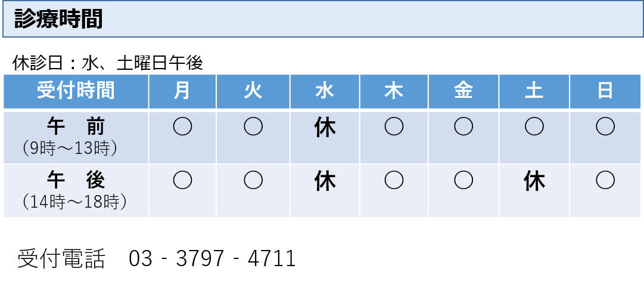Click the Thursday afternoon circle mark
644x287 pixels.
tap(394, 180)
